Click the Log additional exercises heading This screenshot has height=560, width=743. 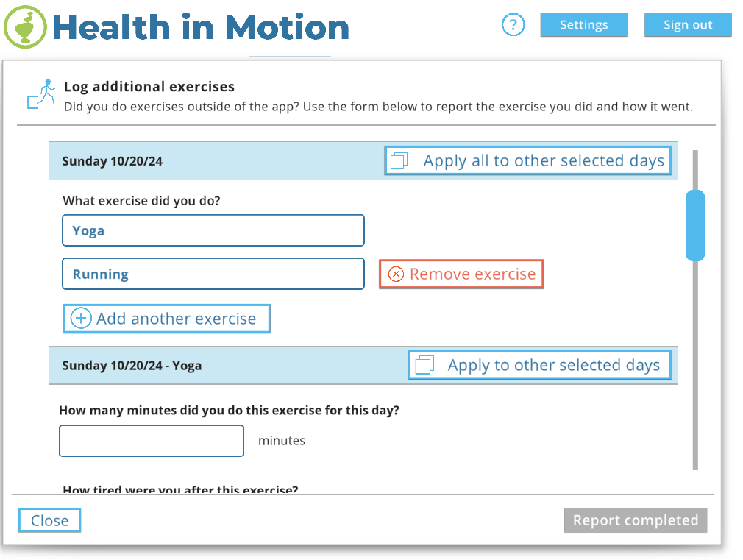149,87
